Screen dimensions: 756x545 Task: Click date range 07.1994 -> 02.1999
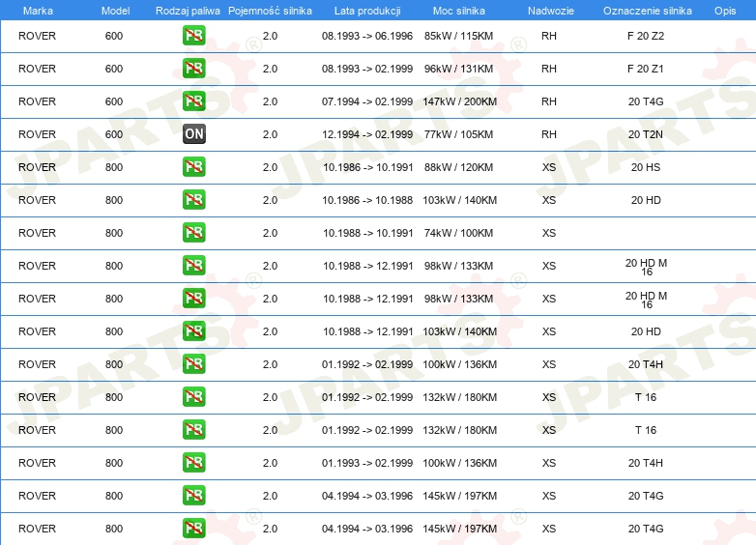(x=367, y=101)
